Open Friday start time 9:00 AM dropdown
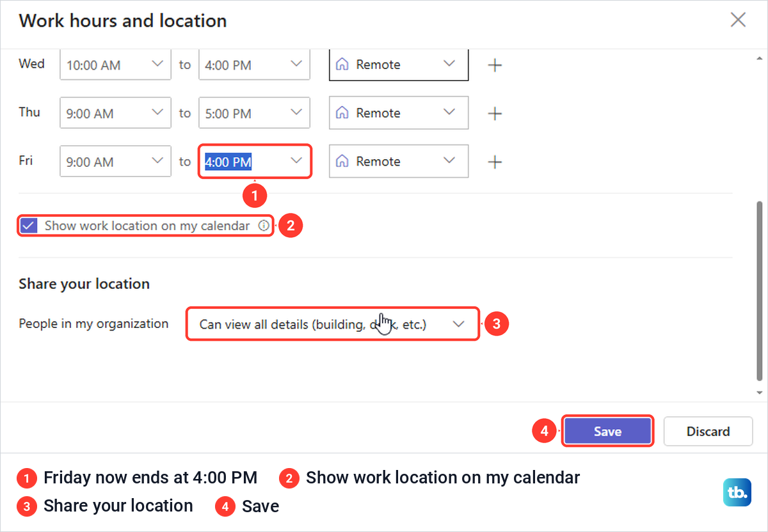The height and width of the screenshot is (532, 768). coord(115,162)
